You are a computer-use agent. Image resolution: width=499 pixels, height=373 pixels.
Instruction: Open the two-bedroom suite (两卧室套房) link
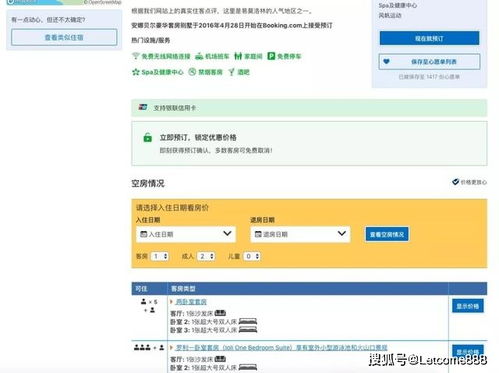tap(191, 302)
